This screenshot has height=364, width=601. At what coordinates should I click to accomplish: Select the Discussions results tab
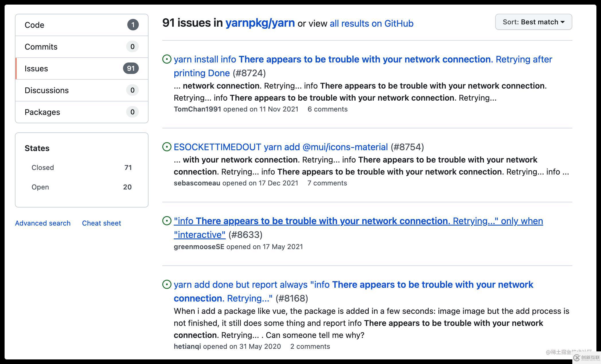coord(82,90)
